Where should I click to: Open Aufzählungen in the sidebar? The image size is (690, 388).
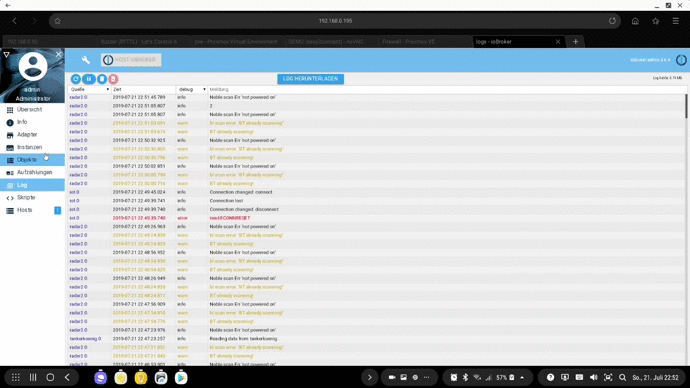click(32, 172)
